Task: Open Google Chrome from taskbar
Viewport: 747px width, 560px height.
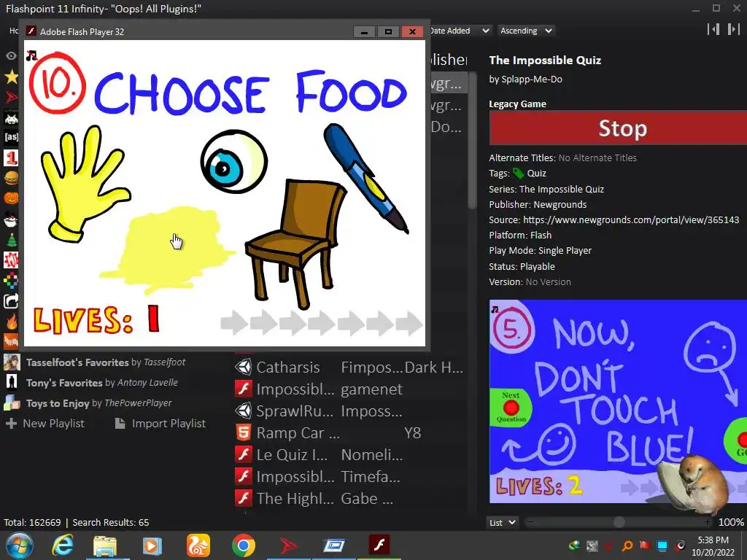Action: (244, 545)
